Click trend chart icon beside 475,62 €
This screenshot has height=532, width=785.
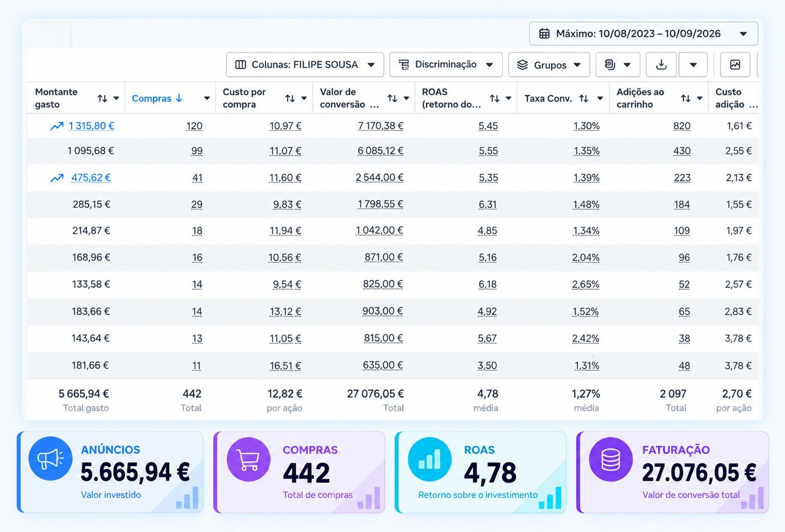pyautogui.click(x=57, y=178)
